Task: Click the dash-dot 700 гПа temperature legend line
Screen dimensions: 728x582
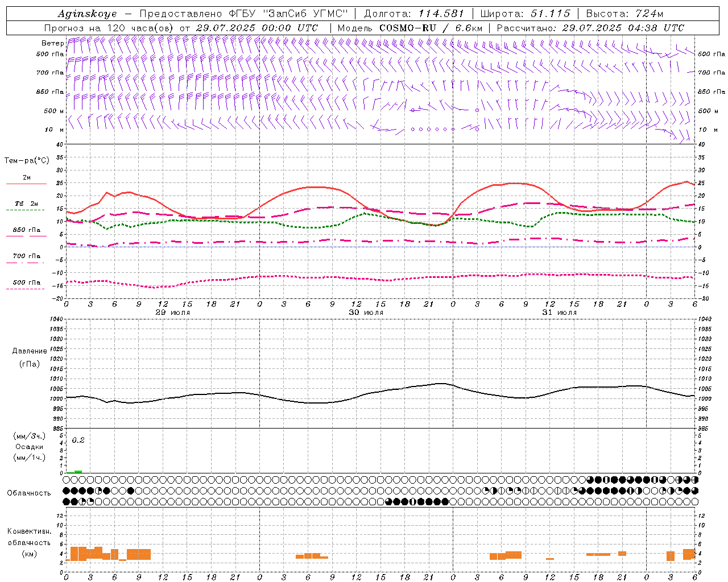Action: pos(25,263)
